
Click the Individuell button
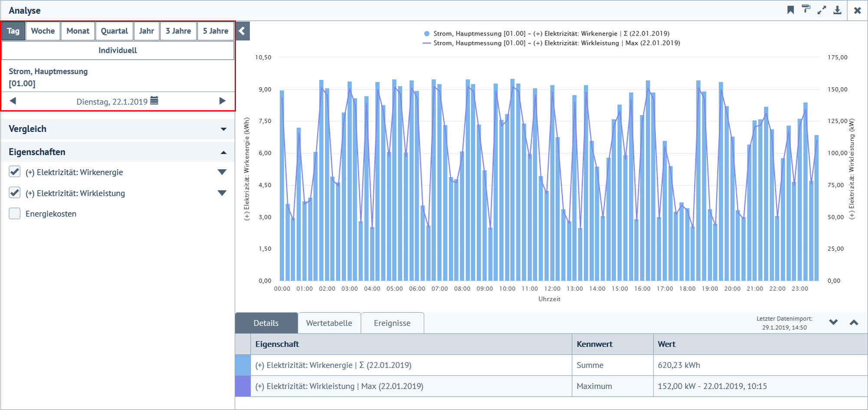[x=118, y=50]
